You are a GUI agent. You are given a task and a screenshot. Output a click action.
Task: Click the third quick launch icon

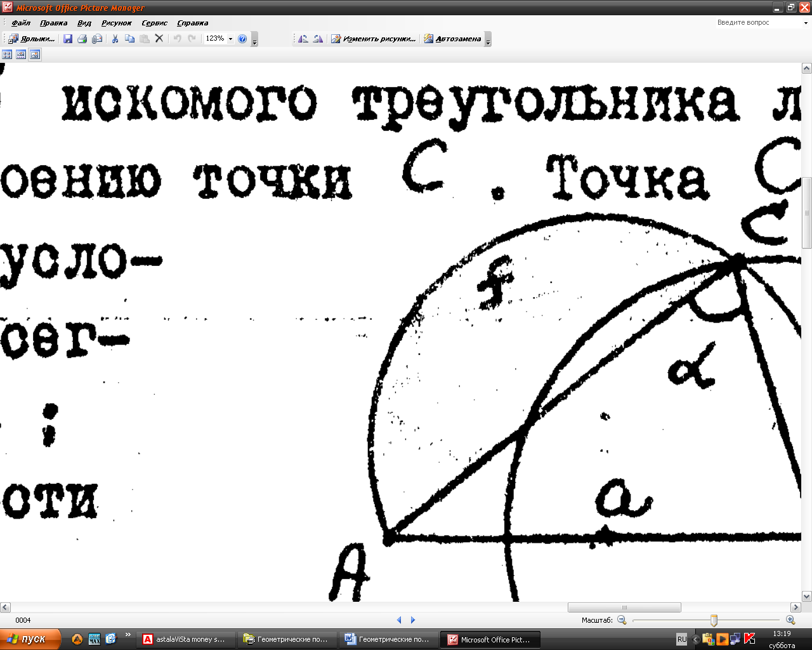click(x=111, y=639)
